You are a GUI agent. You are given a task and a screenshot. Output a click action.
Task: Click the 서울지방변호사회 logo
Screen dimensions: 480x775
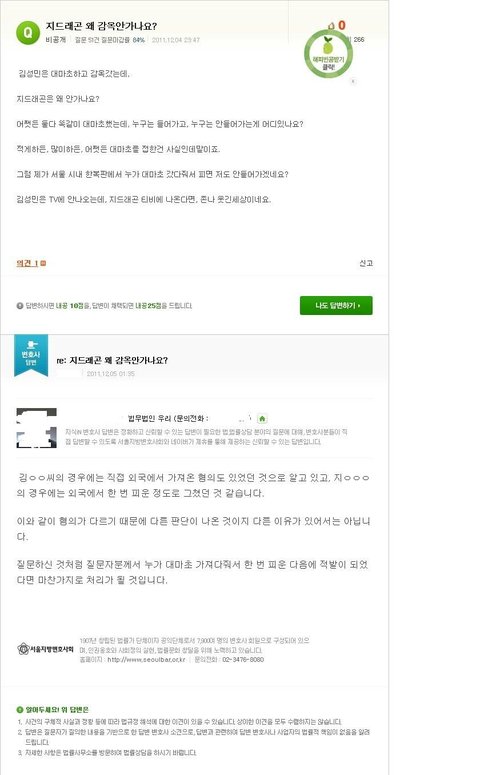(x=45, y=649)
